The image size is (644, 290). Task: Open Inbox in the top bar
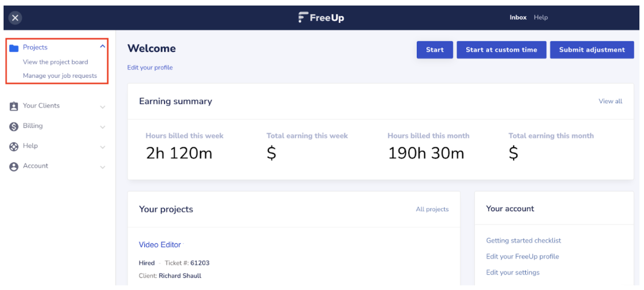(518, 17)
